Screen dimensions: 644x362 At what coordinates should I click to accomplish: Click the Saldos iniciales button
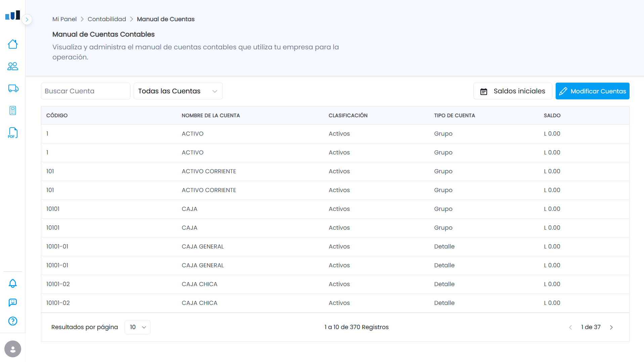(x=513, y=91)
